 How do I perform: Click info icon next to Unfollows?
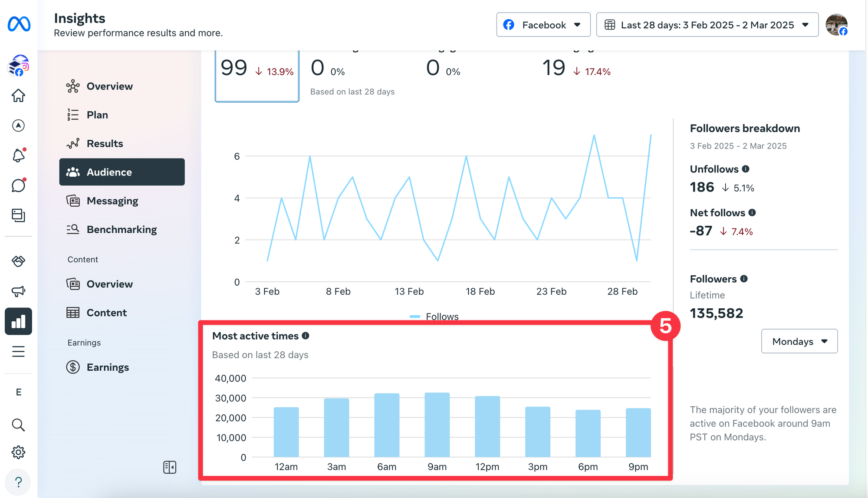(746, 169)
